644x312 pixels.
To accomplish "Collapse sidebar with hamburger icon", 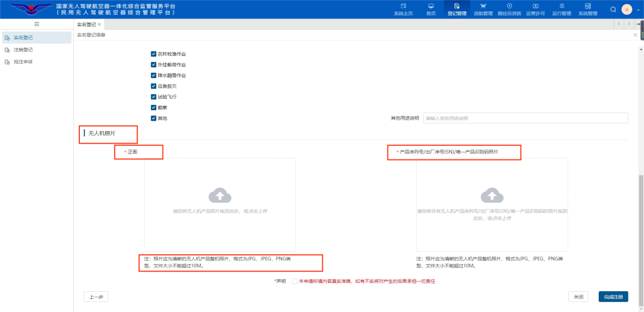I will (x=36, y=24).
